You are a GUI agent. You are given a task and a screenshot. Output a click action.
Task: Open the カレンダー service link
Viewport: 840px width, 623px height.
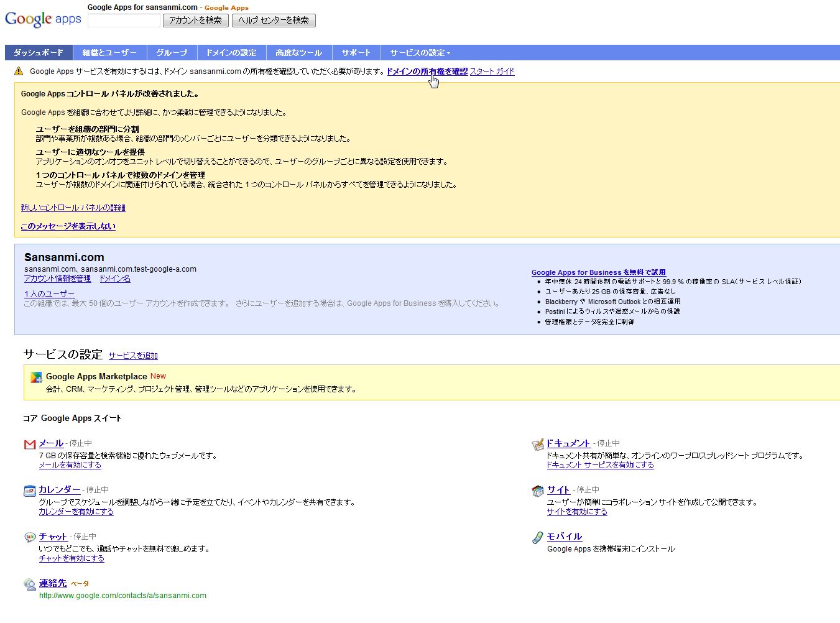pos(60,490)
